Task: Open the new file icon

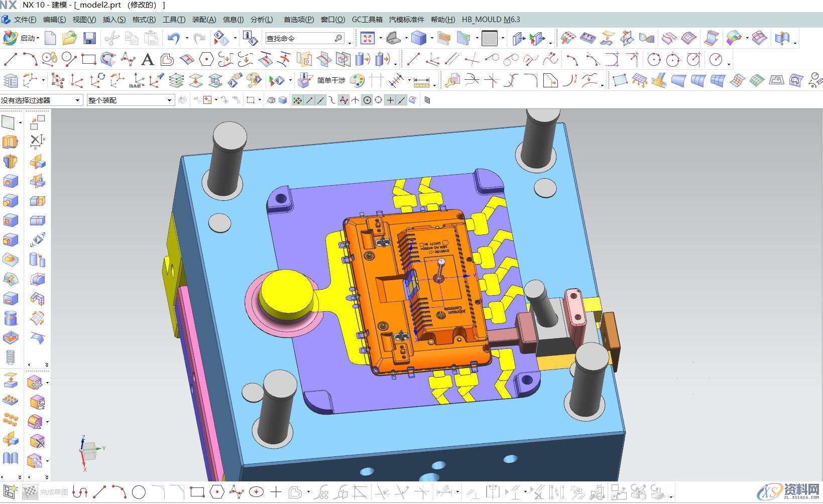Action: (x=50, y=38)
